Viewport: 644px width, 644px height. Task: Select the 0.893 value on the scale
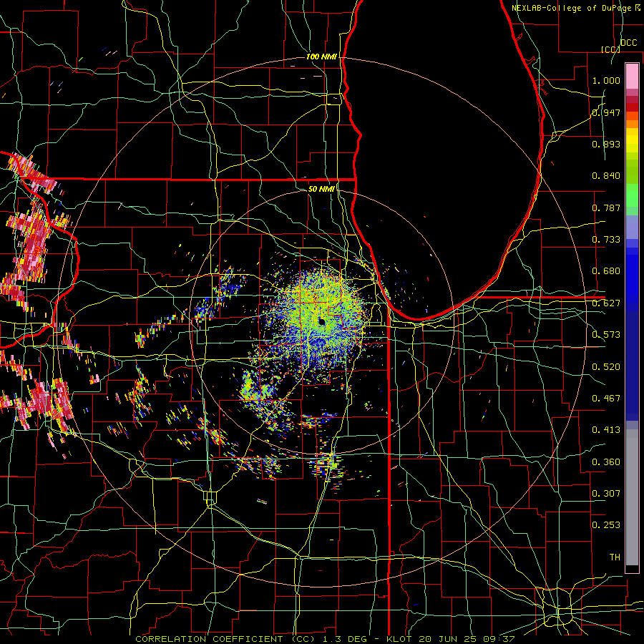pos(606,144)
